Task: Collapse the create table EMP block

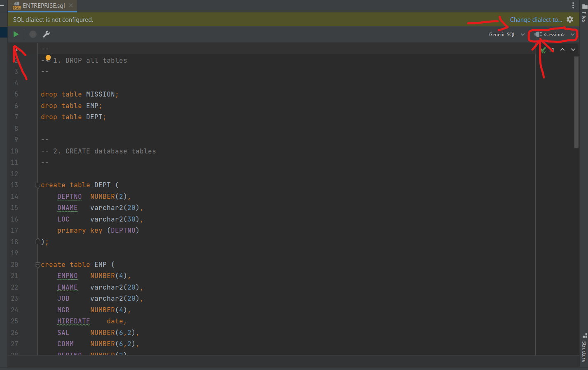Action: (37, 265)
